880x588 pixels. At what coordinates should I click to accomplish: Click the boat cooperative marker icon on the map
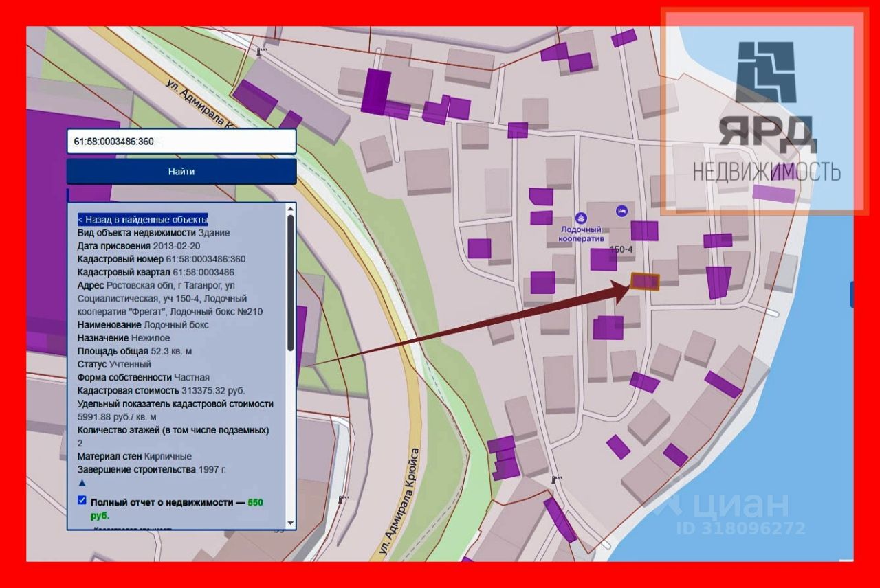point(581,217)
